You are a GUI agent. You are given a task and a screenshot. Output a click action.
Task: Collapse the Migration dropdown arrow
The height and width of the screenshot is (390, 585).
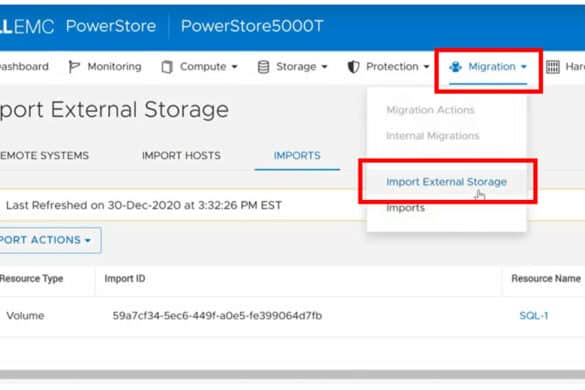524,67
